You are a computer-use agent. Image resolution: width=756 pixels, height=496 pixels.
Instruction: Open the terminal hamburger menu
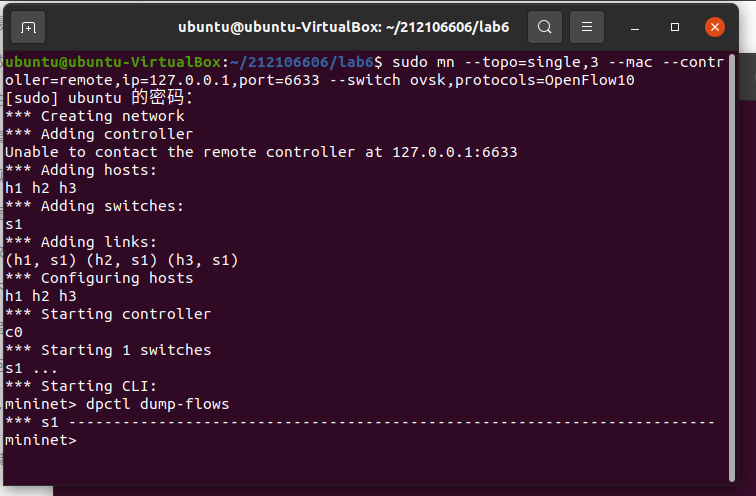pyautogui.click(x=587, y=27)
